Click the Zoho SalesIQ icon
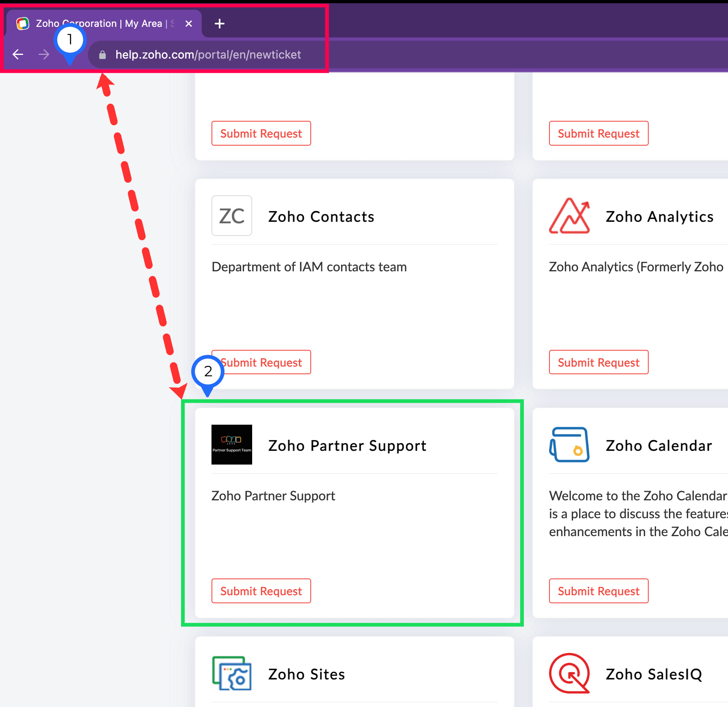This screenshot has height=707, width=728. pos(569,673)
